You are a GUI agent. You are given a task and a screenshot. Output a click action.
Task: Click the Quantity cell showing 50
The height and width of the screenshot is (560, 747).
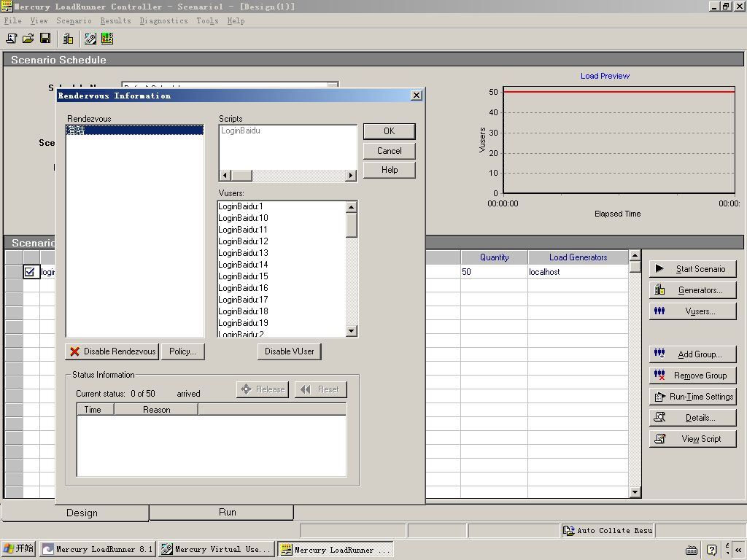coord(494,272)
